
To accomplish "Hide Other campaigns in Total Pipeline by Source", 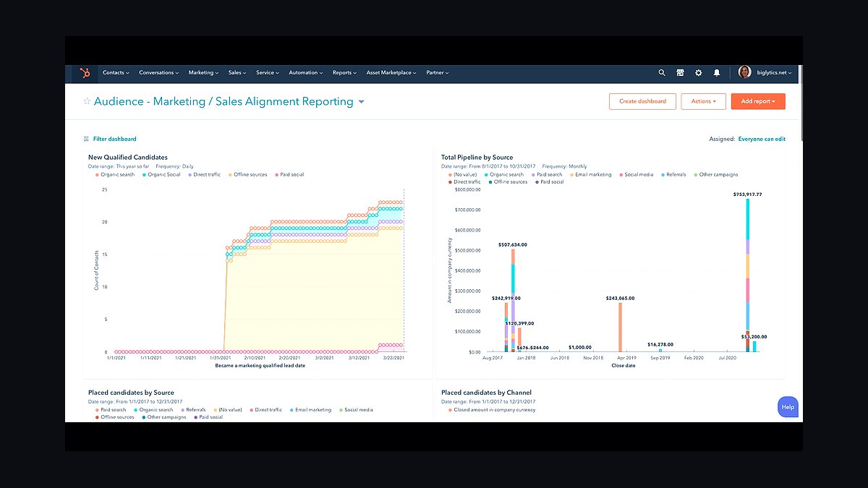I will [x=716, y=174].
